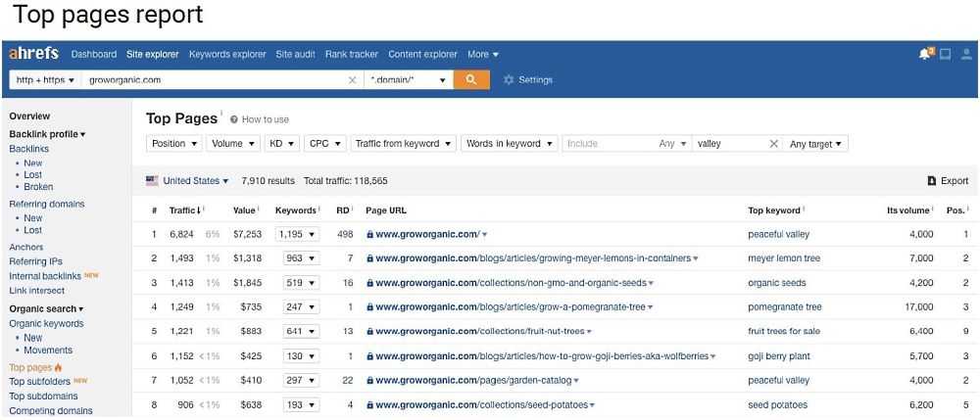This screenshot has height=420, width=980.
Task: Click the monitor icon in header
Action: (x=946, y=54)
